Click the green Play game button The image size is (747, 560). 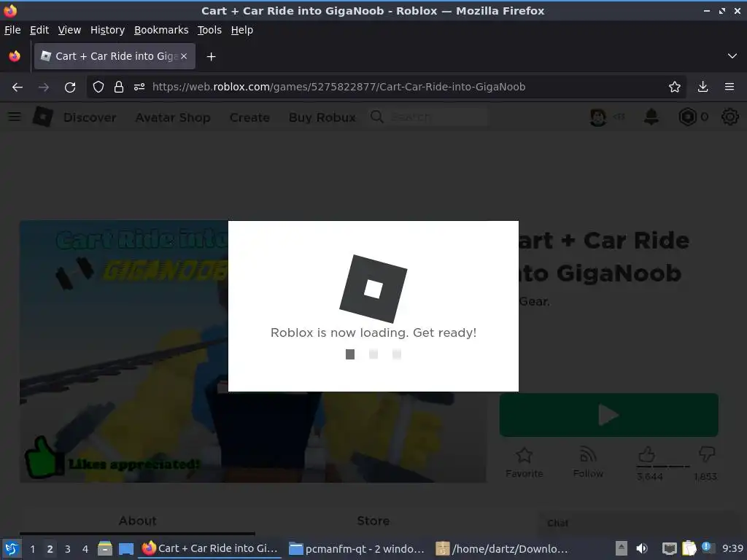[x=609, y=415]
